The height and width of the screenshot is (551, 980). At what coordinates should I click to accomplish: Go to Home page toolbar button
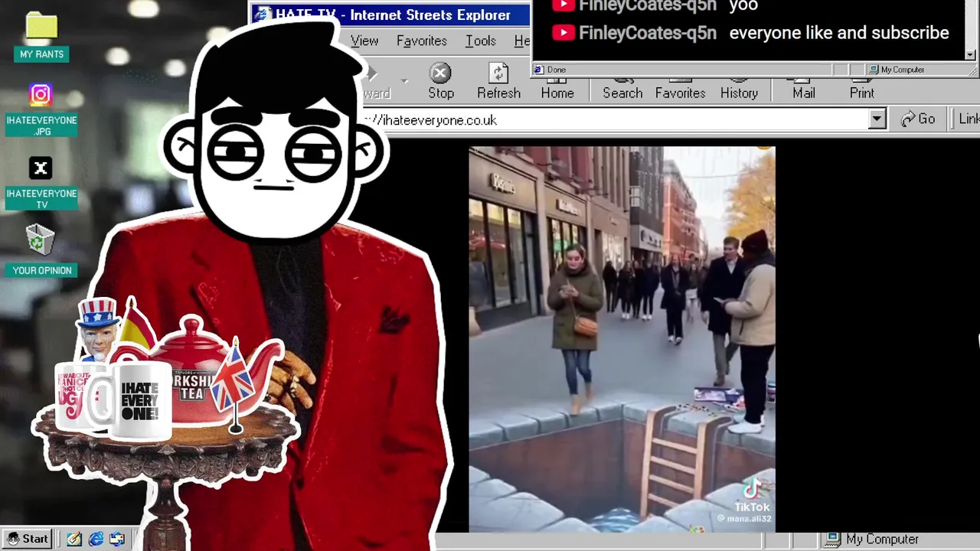pyautogui.click(x=557, y=88)
